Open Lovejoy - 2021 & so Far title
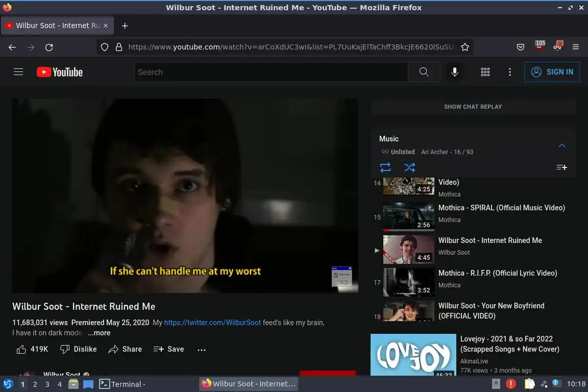Image resolution: width=588 pixels, height=392 pixels. point(509,344)
